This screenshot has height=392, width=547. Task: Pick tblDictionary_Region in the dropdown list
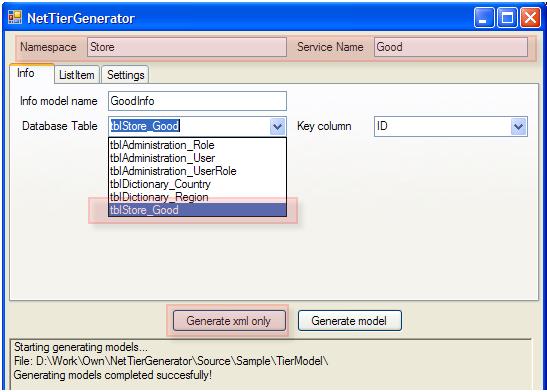point(197,197)
